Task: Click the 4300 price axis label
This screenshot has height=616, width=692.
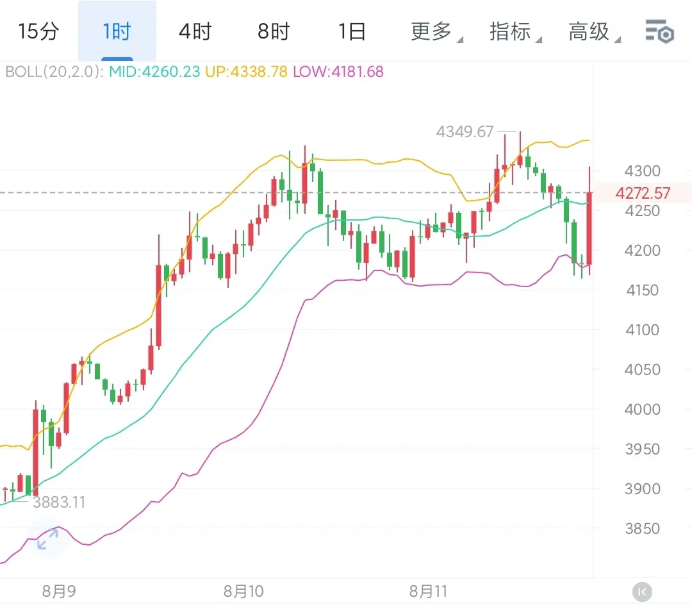Action: (x=642, y=171)
